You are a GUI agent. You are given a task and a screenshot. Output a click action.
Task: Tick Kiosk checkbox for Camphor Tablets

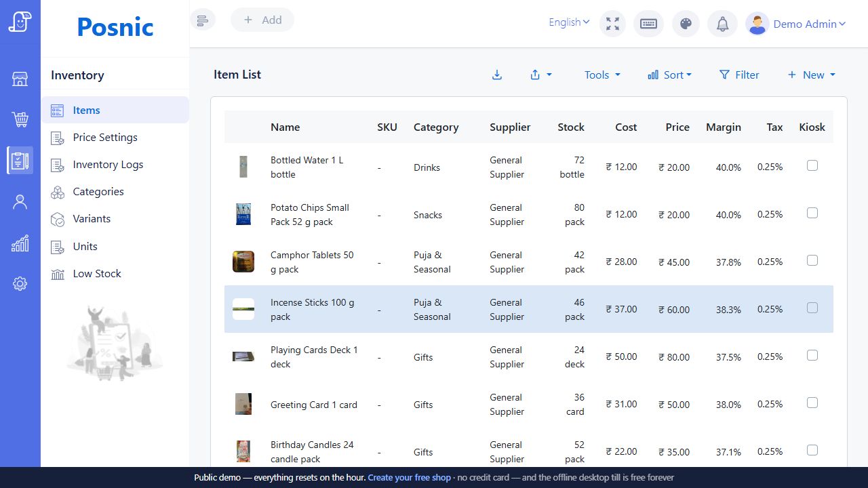(812, 260)
